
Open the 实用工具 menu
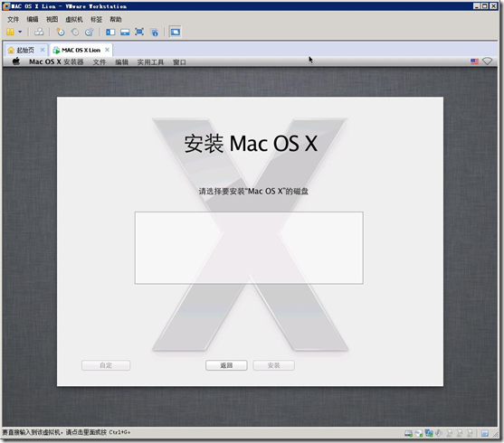click(x=150, y=62)
